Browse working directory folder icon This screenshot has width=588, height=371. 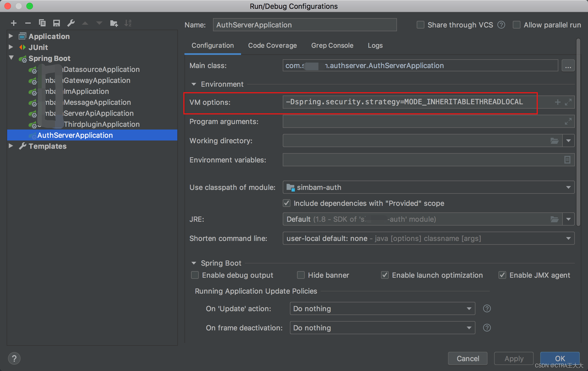555,141
